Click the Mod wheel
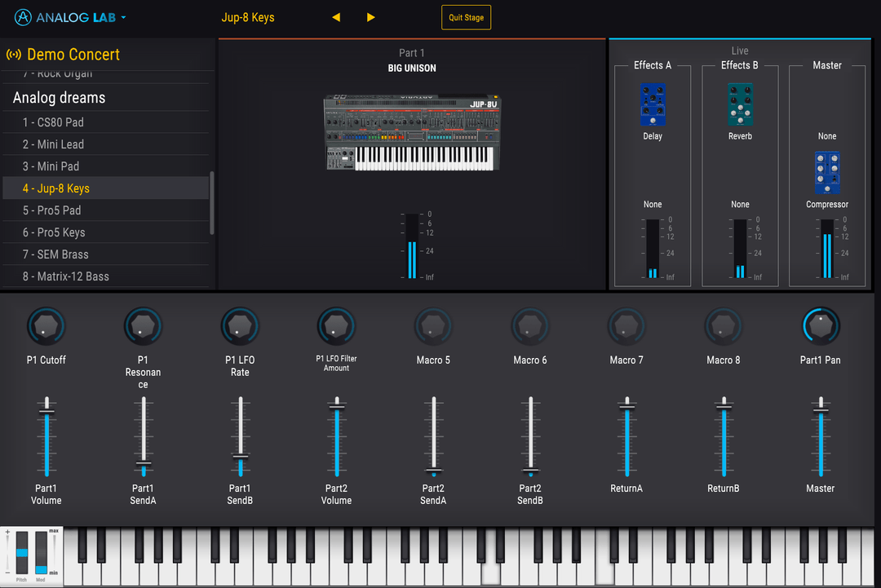This screenshot has height=588, width=881. click(41, 553)
